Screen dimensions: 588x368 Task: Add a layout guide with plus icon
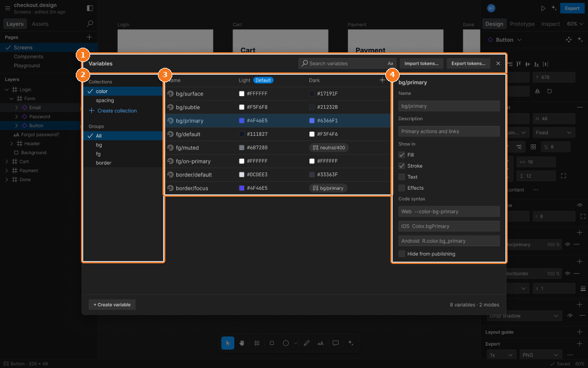[580, 332]
